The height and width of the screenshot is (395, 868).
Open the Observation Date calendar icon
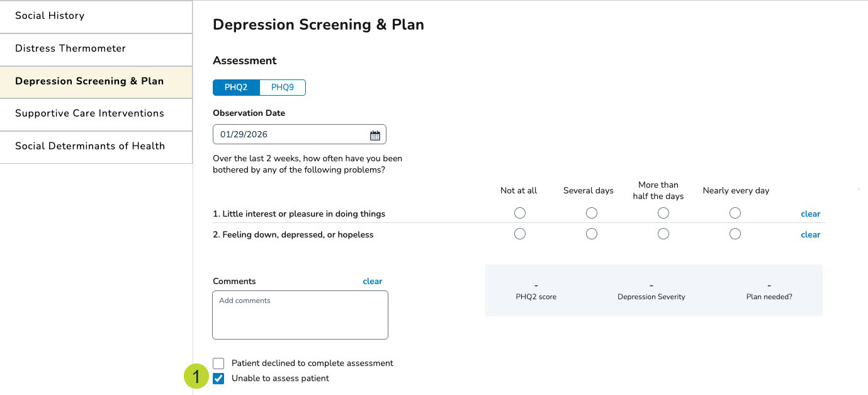coord(375,135)
